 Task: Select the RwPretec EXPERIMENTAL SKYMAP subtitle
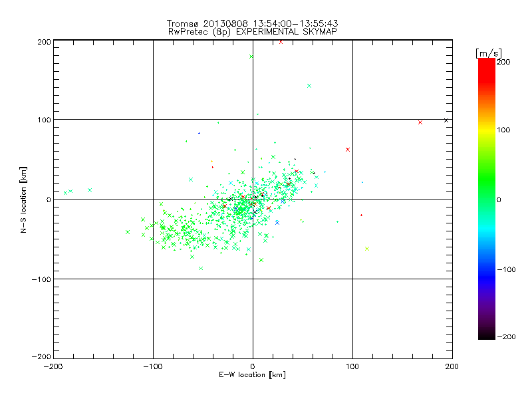(253, 31)
